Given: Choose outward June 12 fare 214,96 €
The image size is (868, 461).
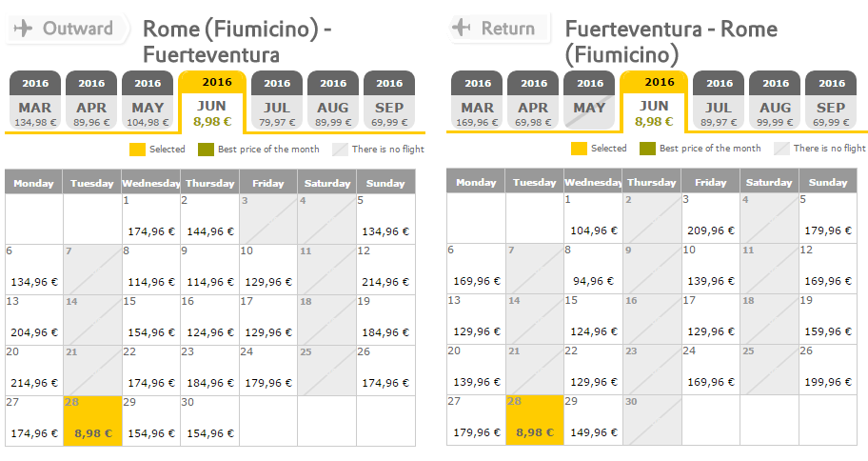Looking at the screenshot, I should [385, 270].
